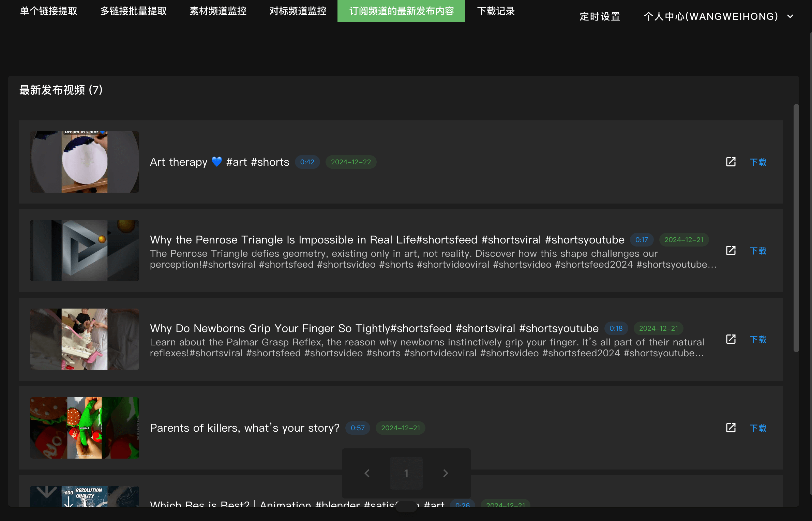Image resolution: width=812 pixels, height=521 pixels.
Task: Switch to 多链接批量提取 tab
Action: 133,11
